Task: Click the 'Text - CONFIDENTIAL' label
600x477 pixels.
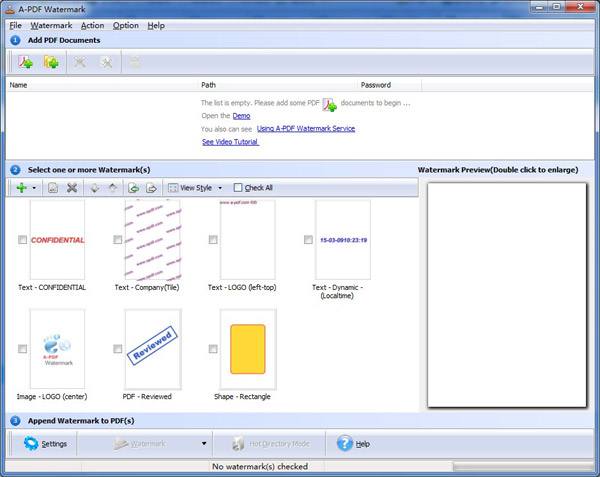Action: coord(52,287)
